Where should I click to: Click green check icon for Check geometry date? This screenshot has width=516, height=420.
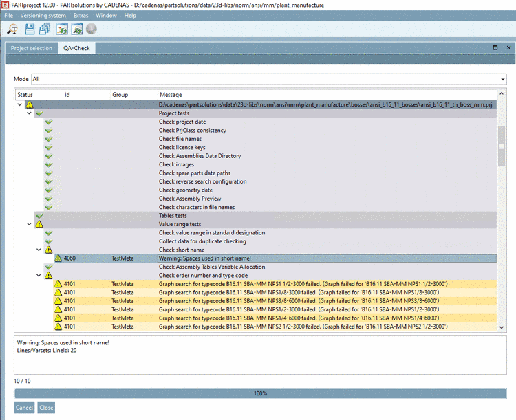49,190
